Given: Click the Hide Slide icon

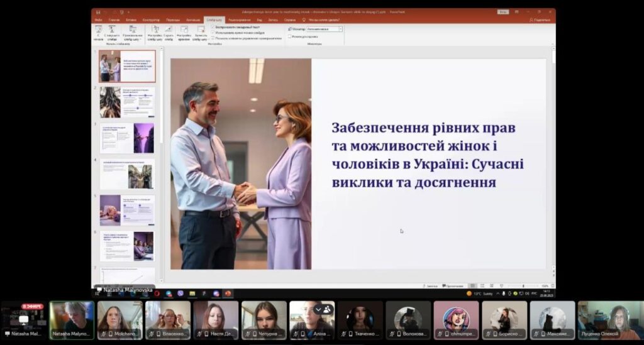Looking at the screenshot, I should pyautogui.click(x=169, y=31).
